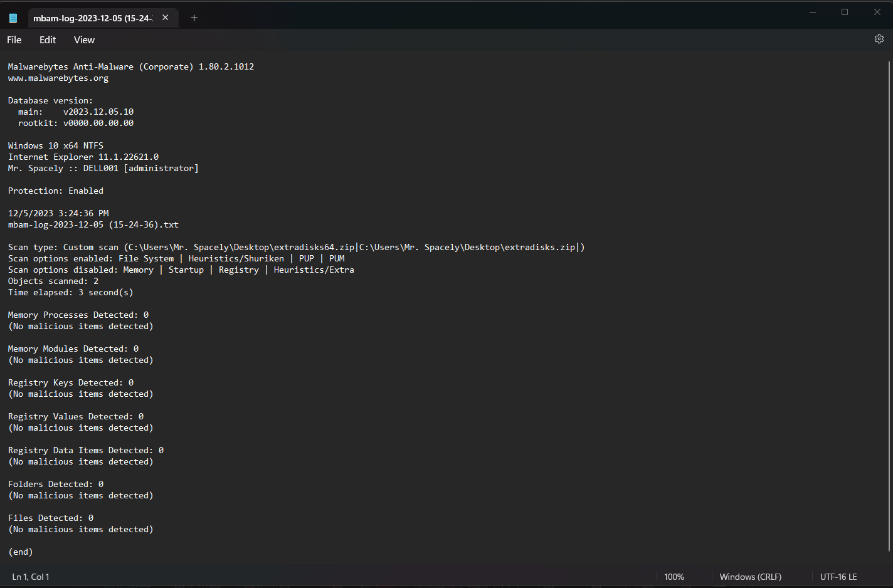Click the '(end)' line
This screenshot has width=893, height=588.
(x=21, y=552)
